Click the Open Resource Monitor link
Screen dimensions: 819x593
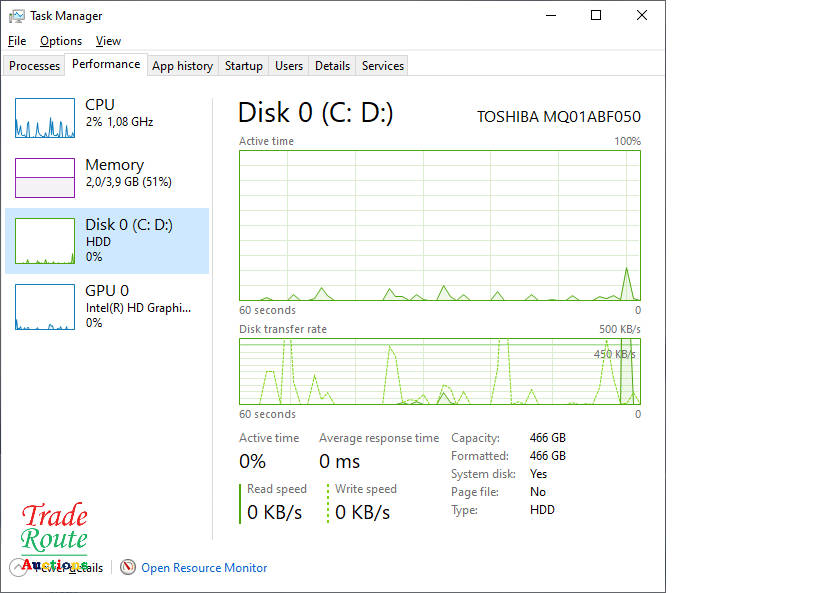[x=204, y=567]
